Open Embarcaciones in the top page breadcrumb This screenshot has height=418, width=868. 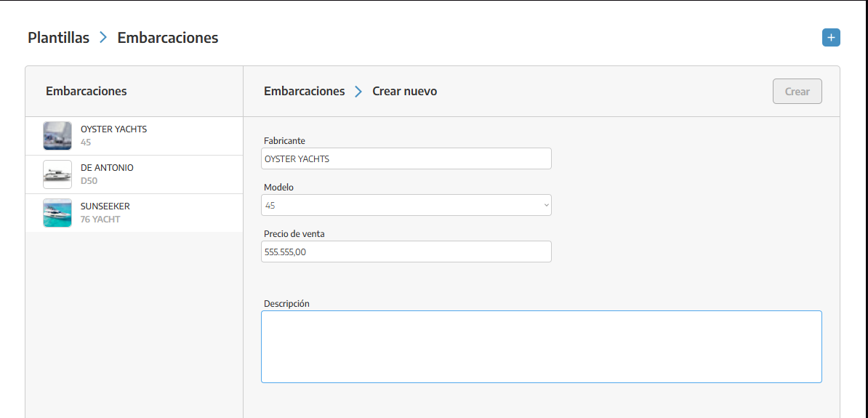coord(168,38)
